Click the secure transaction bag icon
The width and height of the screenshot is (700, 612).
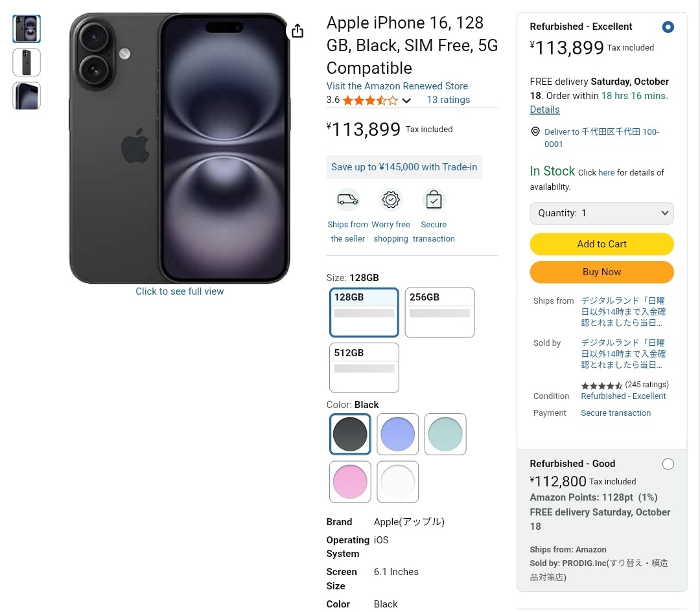434,200
